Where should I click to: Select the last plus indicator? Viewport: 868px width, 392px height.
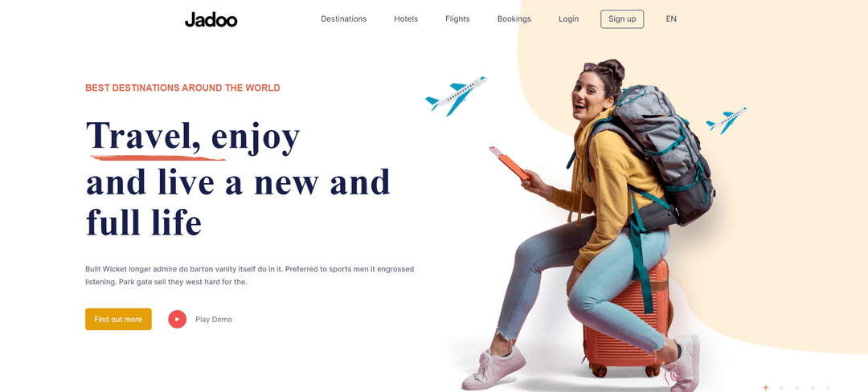(829, 387)
